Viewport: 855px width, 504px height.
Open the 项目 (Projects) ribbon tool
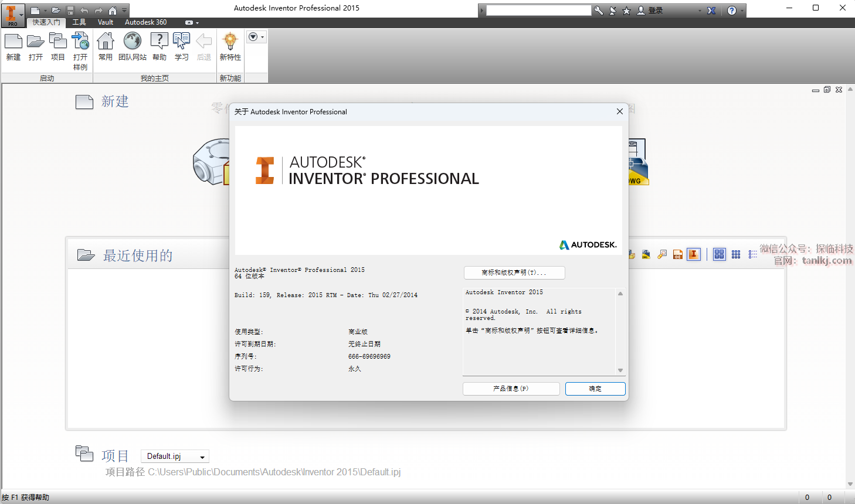click(x=57, y=46)
